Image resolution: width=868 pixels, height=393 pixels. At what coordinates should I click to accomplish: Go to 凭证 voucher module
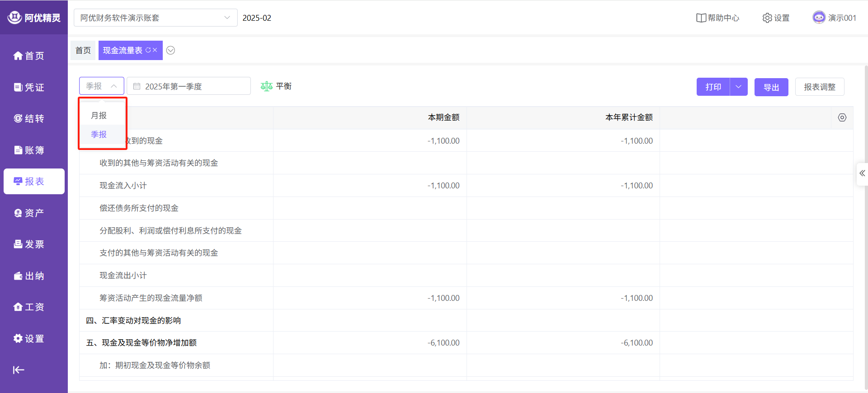tap(29, 87)
